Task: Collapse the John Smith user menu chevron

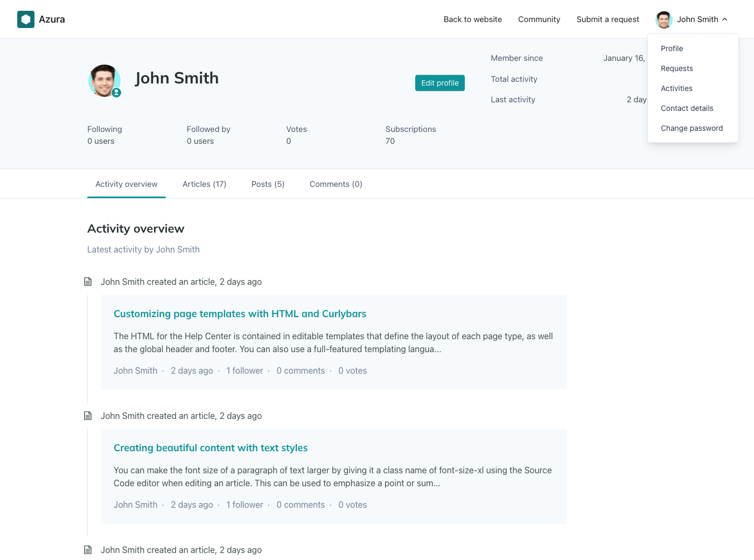Action: click(725, 19)
